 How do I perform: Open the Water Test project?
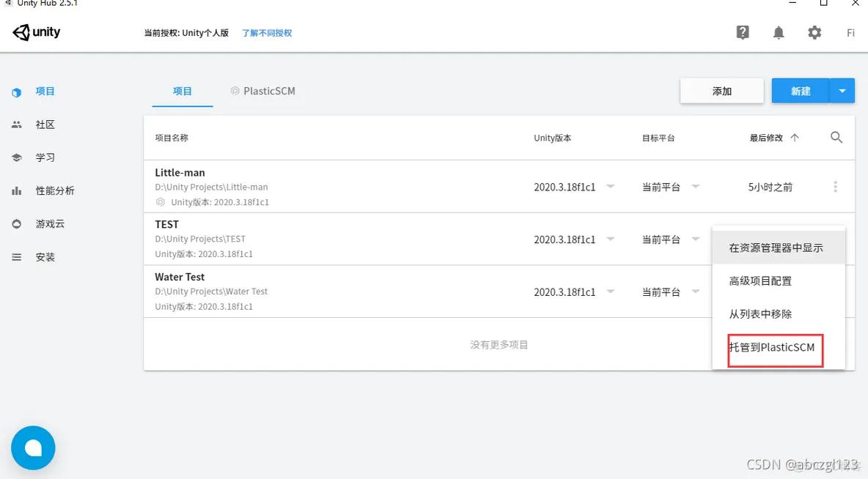(180, 277)
